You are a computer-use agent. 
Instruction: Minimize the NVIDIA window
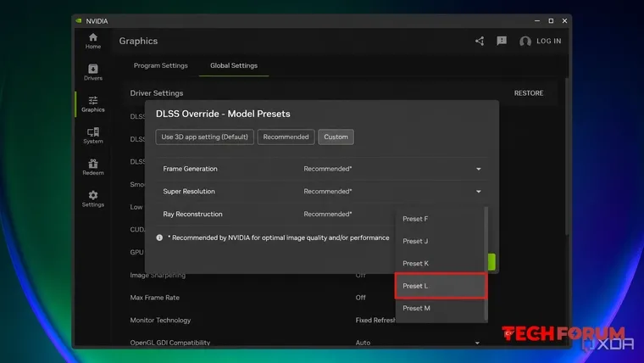tap(536, 21)
